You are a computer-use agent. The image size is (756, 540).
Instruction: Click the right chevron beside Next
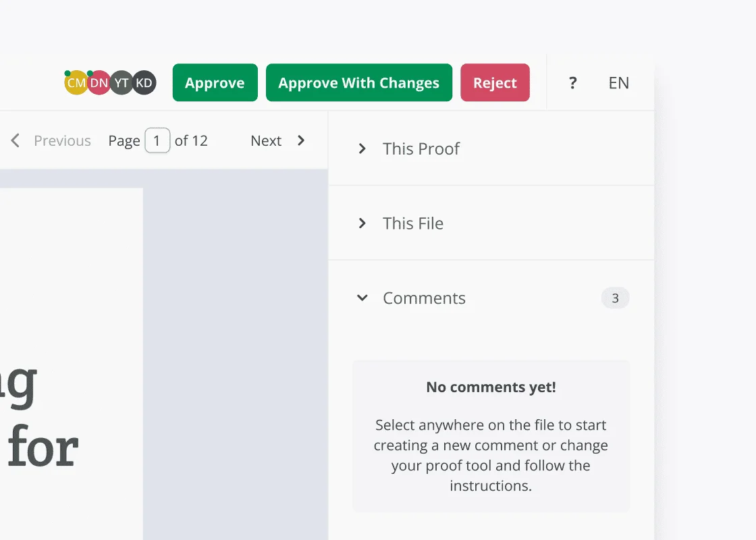[x=301, y=140]
